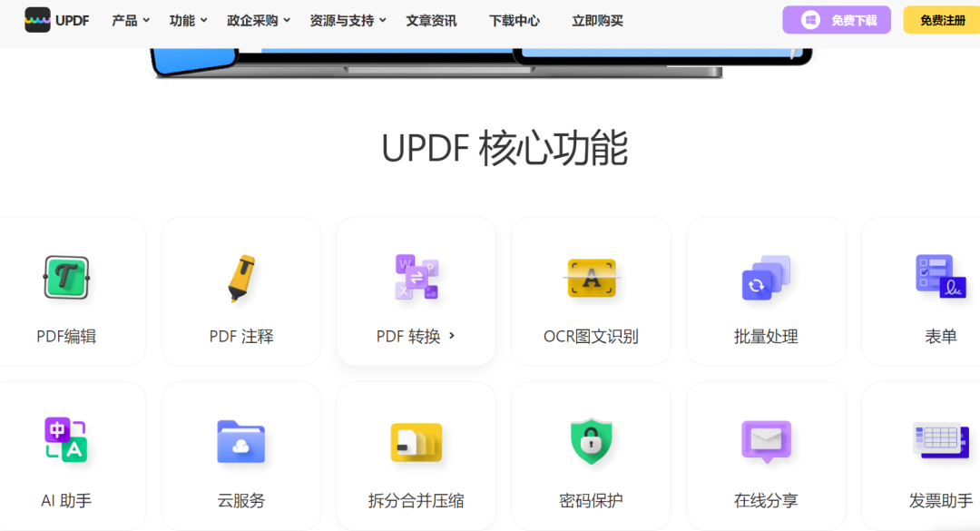Open the 在线分享 text label
Screen dimensions: 980x531
click(x=766, y=500)
